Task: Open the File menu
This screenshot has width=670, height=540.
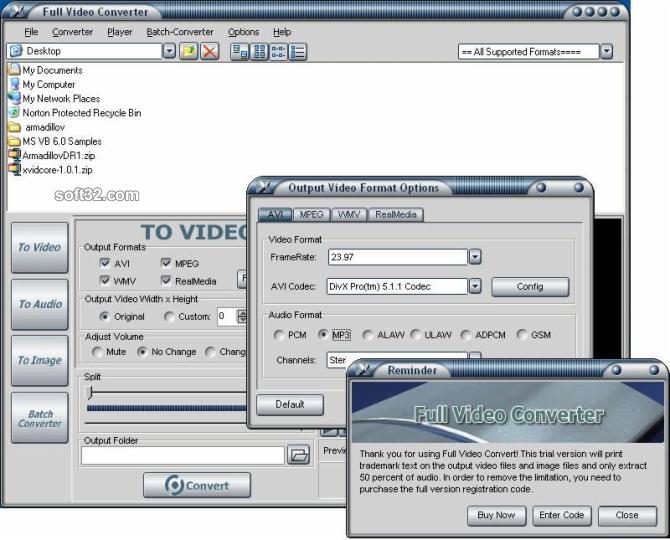Action: 31,32
